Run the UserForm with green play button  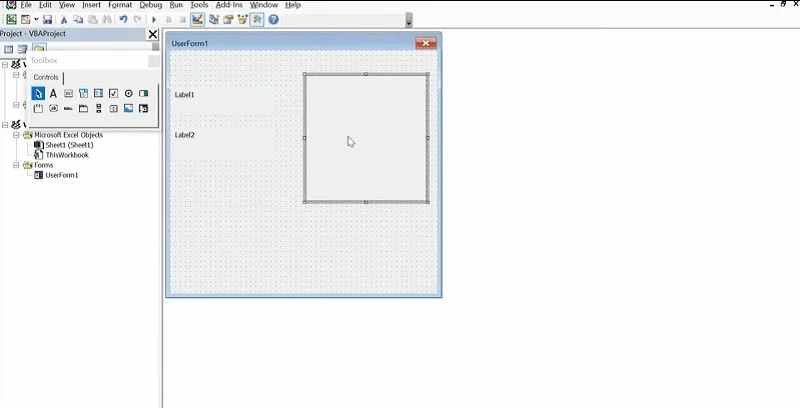(154, 19)
